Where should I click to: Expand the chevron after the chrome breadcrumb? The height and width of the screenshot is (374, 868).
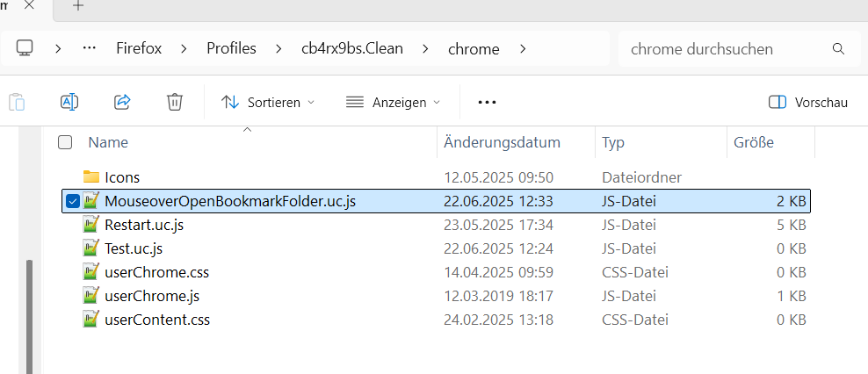coord(524,49)
